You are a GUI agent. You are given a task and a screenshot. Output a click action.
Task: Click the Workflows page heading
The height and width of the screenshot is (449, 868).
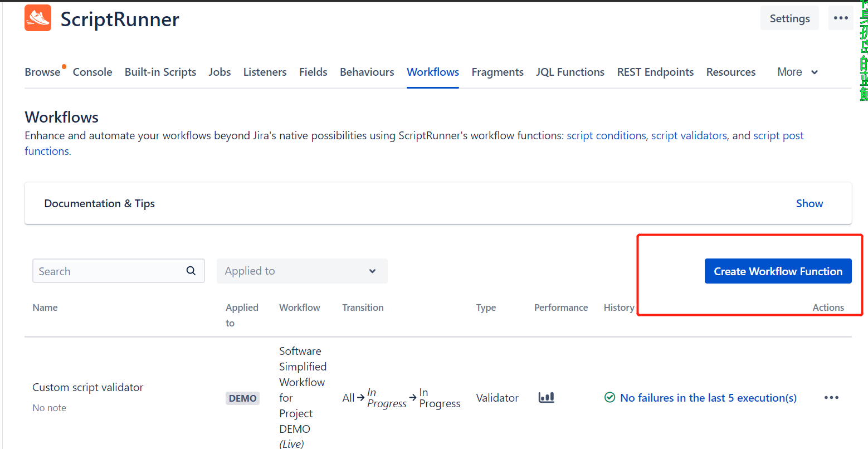tap(61, 117)
